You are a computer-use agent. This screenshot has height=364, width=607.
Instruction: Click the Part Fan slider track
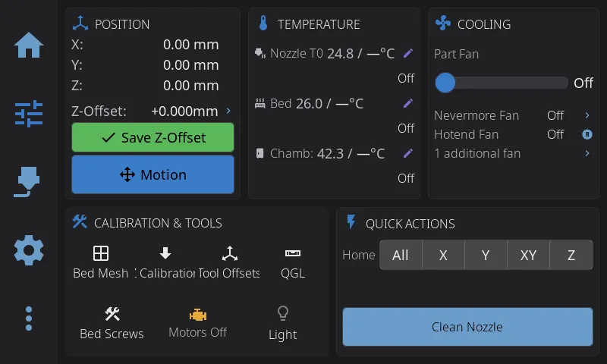pyautogui.click(x=502, y=83)
